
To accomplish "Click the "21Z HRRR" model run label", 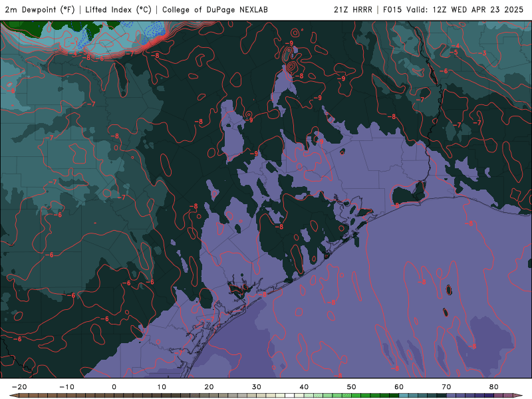I will pyautogui.click(x=353, y=10).
